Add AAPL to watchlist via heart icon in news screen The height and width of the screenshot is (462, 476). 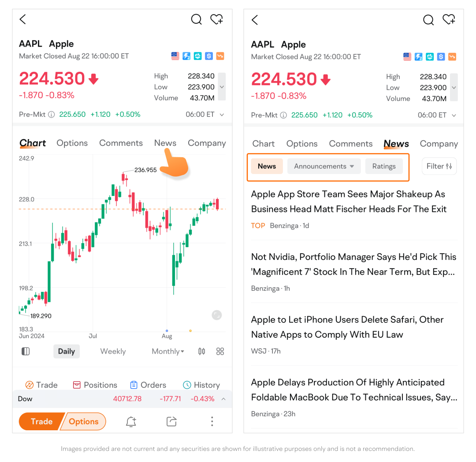coord(449,20)
